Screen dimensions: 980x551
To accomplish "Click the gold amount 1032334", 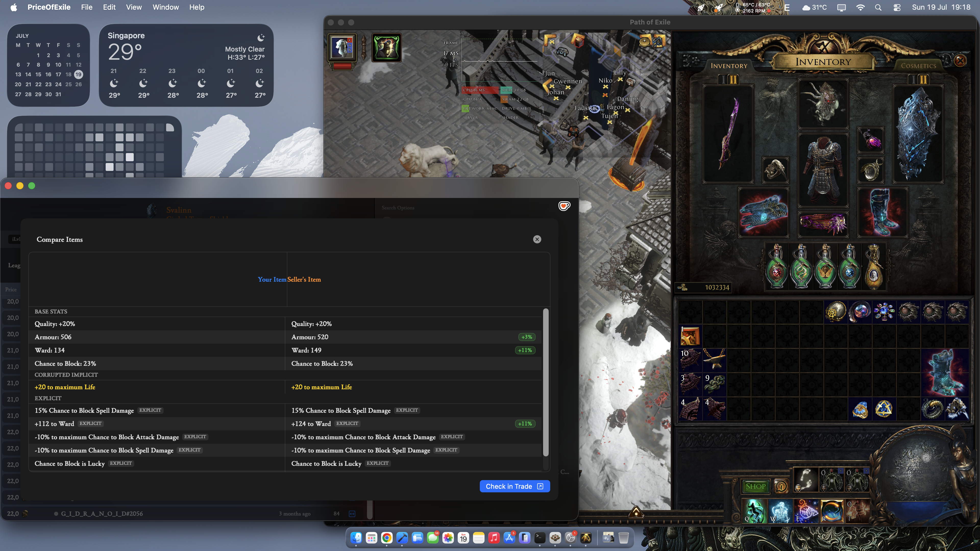I will pyautogui.click(x=717, y=287).
